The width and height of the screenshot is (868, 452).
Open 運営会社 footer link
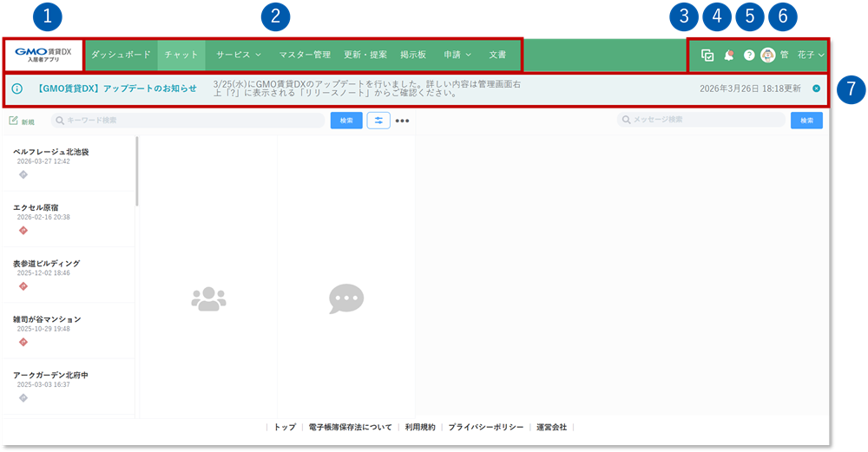pos(551,427)
